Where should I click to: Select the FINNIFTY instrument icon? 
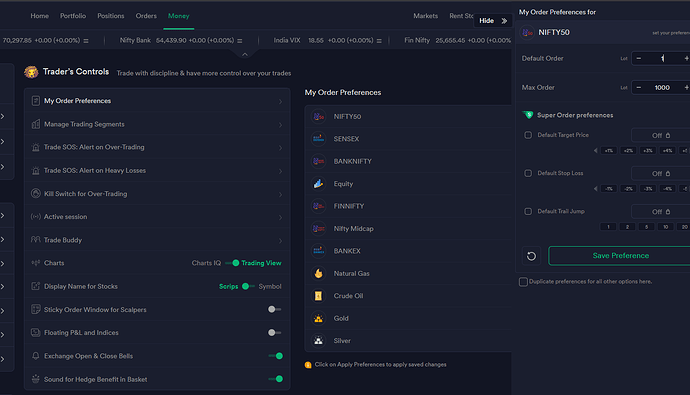pyautogui.click(x=318, y=206)
